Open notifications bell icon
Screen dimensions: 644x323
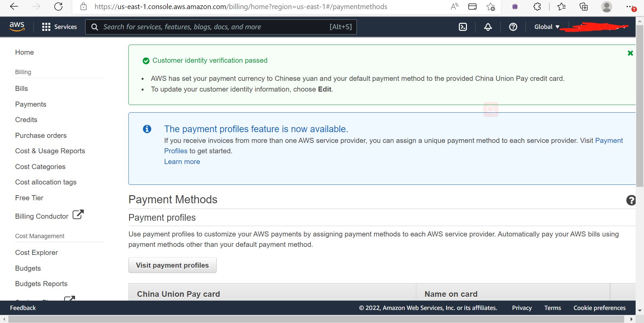pyautogui.click(x=488, y=27)
